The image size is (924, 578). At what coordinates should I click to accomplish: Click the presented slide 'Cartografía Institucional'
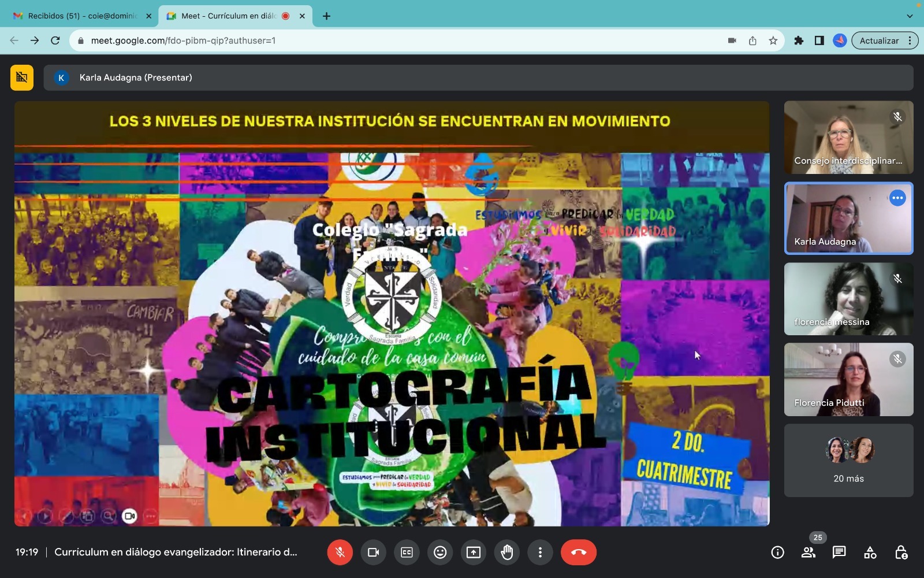point(392,314)
